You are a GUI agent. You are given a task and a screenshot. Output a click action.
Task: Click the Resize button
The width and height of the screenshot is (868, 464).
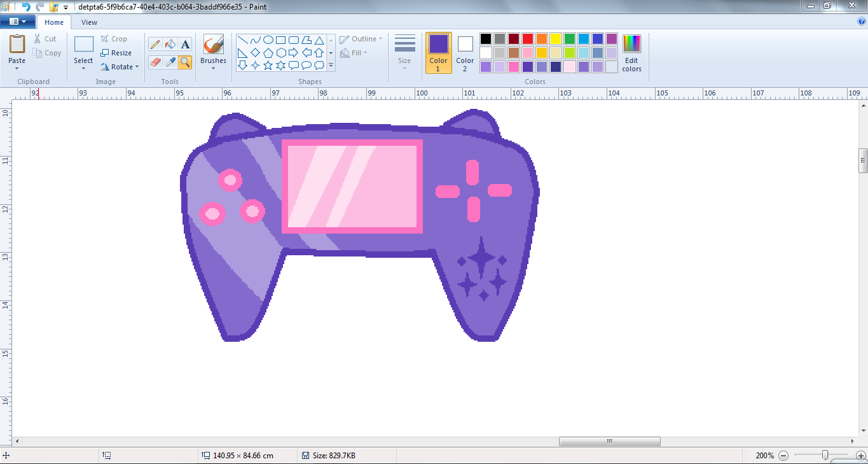[116, 53]
